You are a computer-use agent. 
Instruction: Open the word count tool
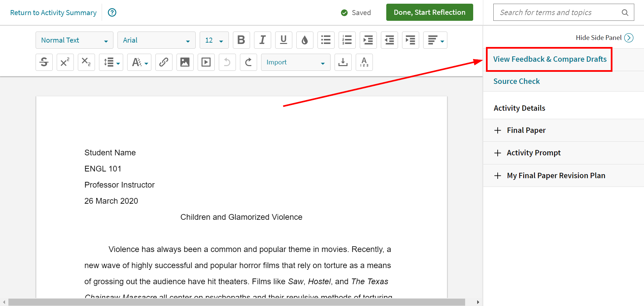[x=364, y=62]
